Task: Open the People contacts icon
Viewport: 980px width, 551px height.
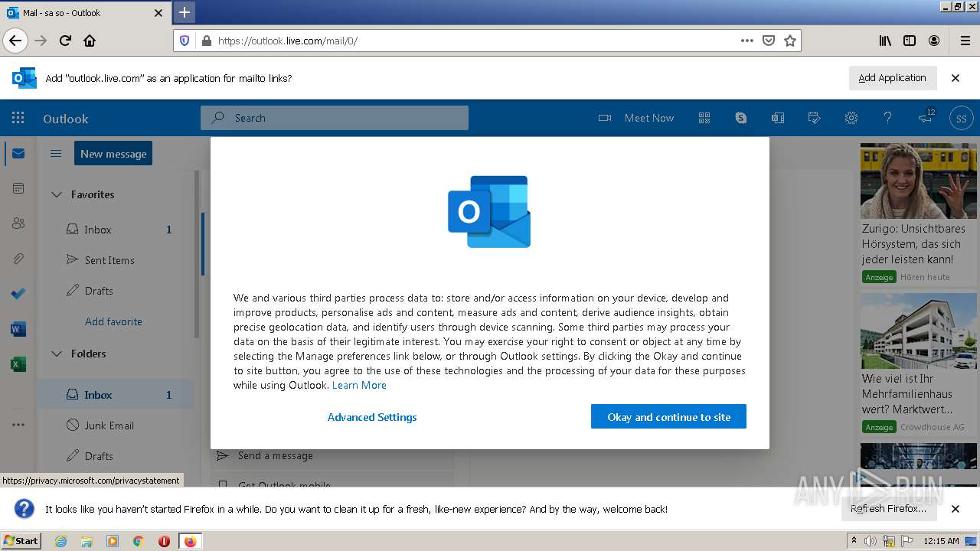Action: [x=18, y=223]
